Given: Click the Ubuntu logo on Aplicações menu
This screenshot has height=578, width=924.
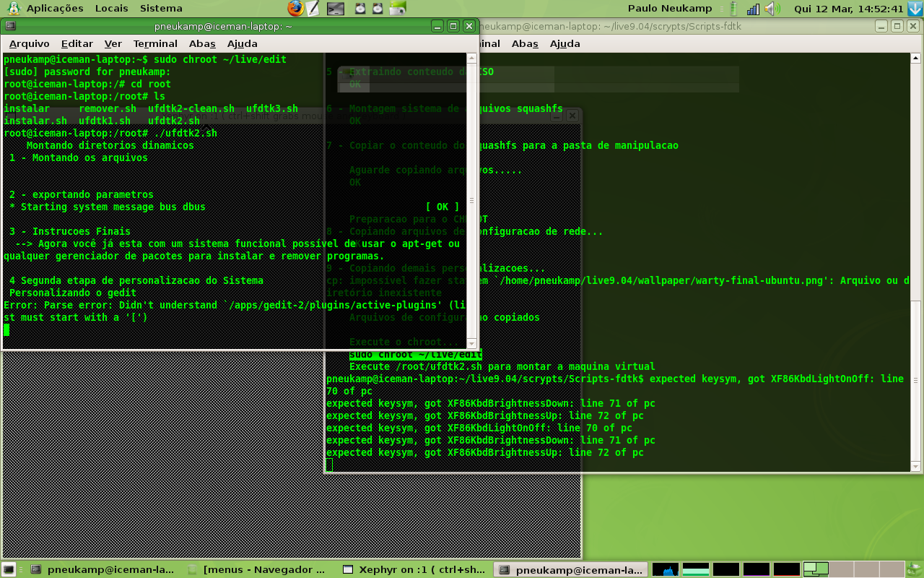Looking at the screenshot, I should point(14,9).
